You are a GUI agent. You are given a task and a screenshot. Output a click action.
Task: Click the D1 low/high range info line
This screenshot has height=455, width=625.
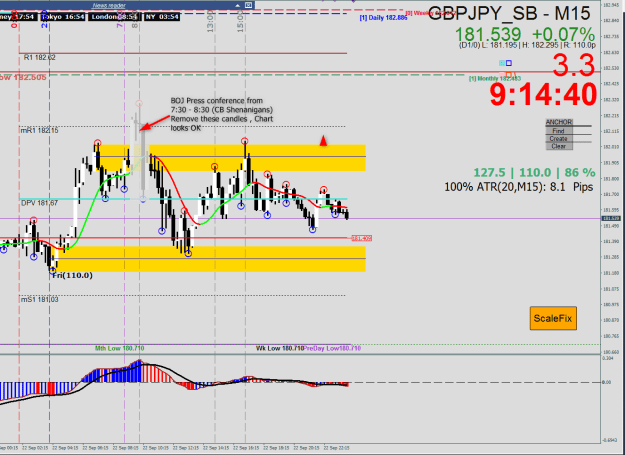[x=527, y=45]
